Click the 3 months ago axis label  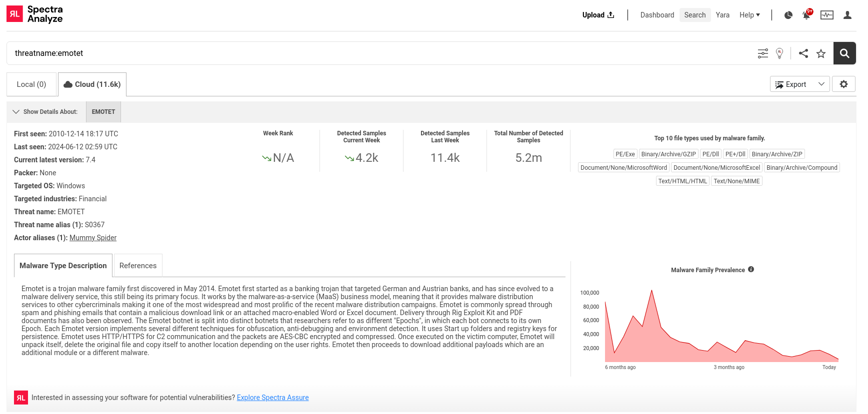click(x=729, y=368)
